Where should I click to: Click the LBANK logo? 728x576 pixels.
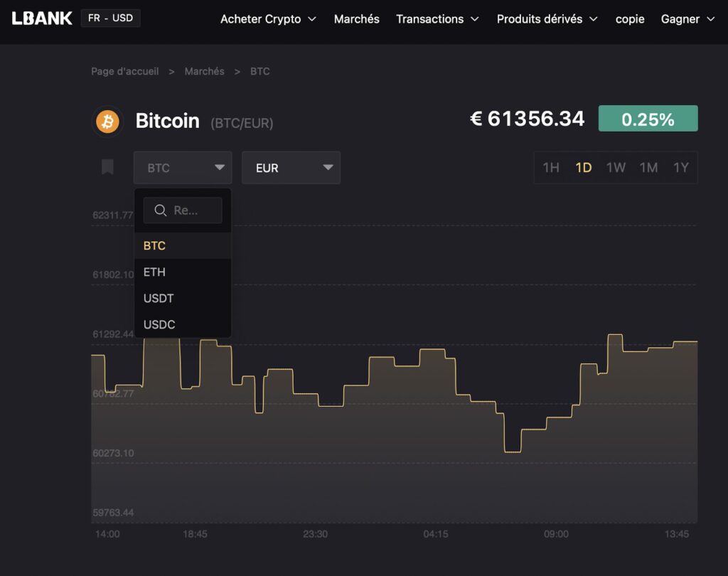[x=41, y=19]
